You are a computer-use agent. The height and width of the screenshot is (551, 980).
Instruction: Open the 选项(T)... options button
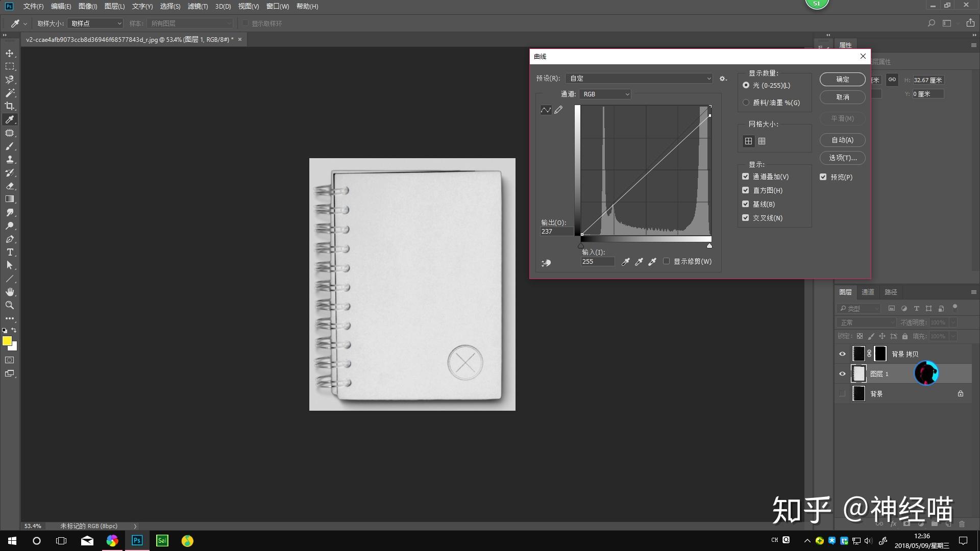pyautogui.click(x=843, y=158)
